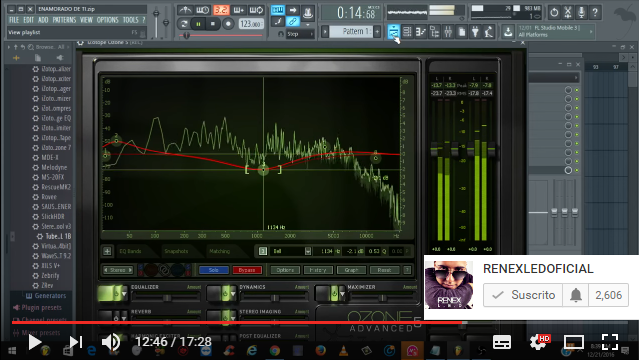Image resolution: width=639 pixels, height=360 pixels.
Task: Open the PATTERNS menu
Action: (x=64, y=20)
